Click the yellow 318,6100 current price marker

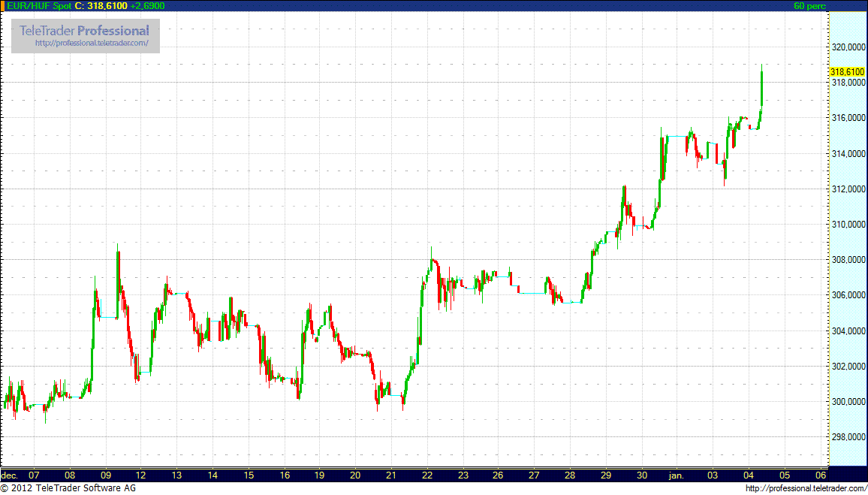coord(847,72)
